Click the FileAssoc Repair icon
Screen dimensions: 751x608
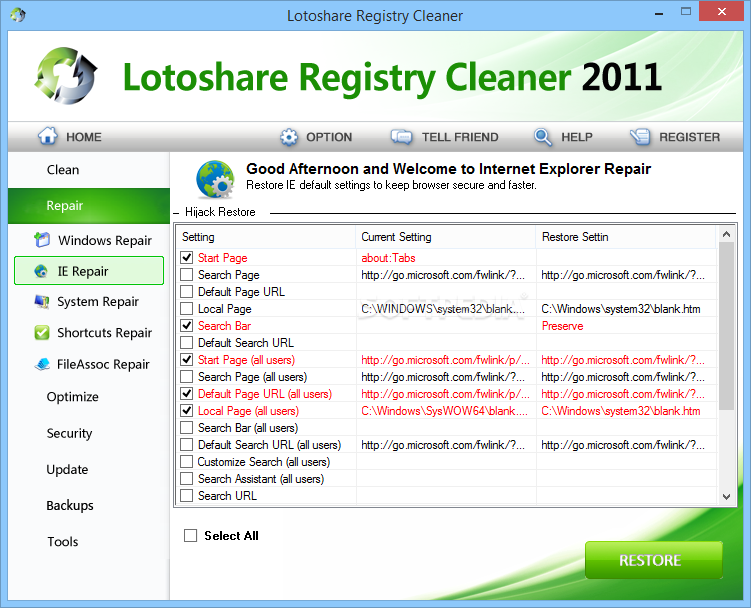pos(42,364)
